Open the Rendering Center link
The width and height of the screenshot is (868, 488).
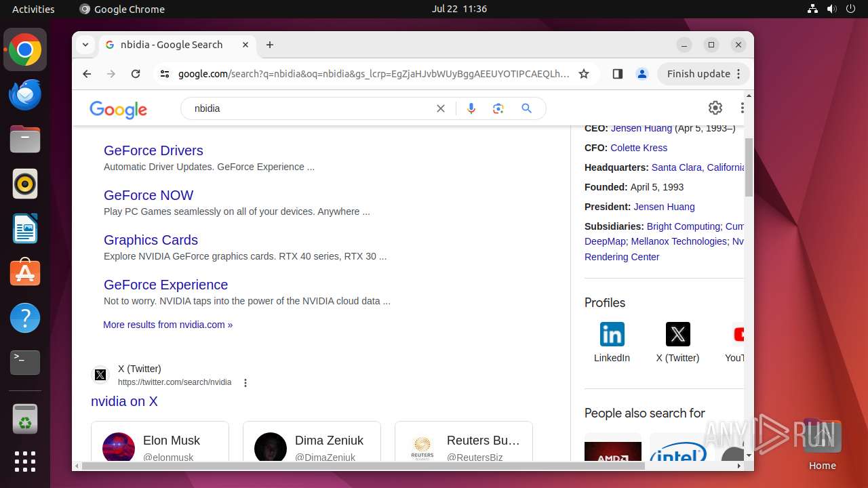(622, 257)
